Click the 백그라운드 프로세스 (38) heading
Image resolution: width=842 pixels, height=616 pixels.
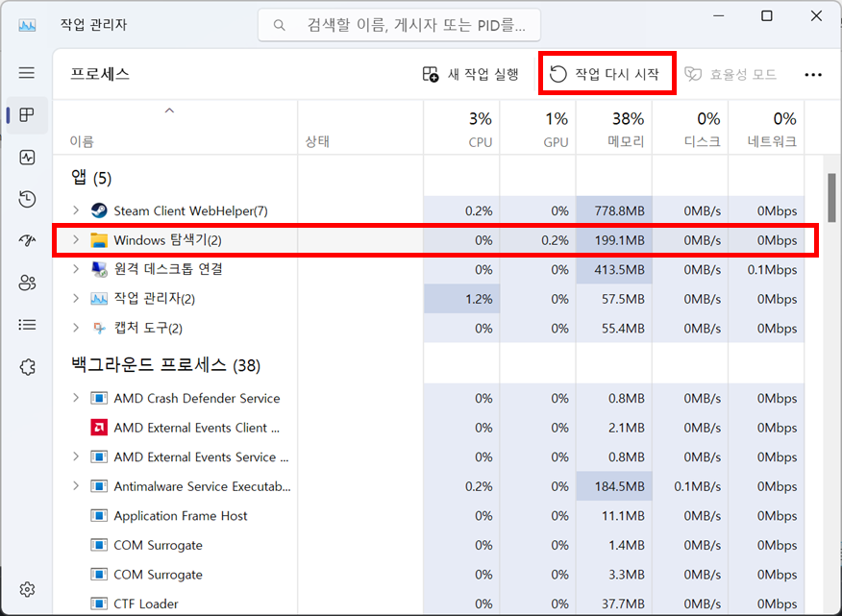(165, 365)
